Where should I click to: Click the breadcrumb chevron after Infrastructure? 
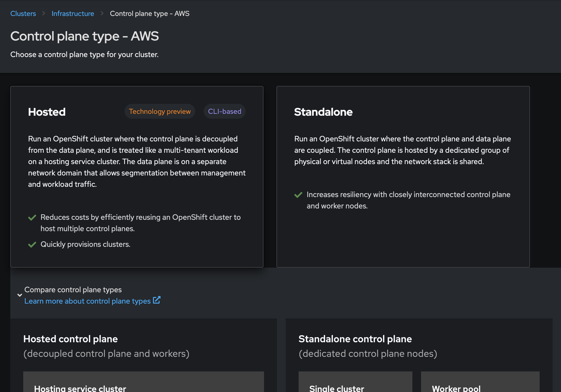click(102, 14)
